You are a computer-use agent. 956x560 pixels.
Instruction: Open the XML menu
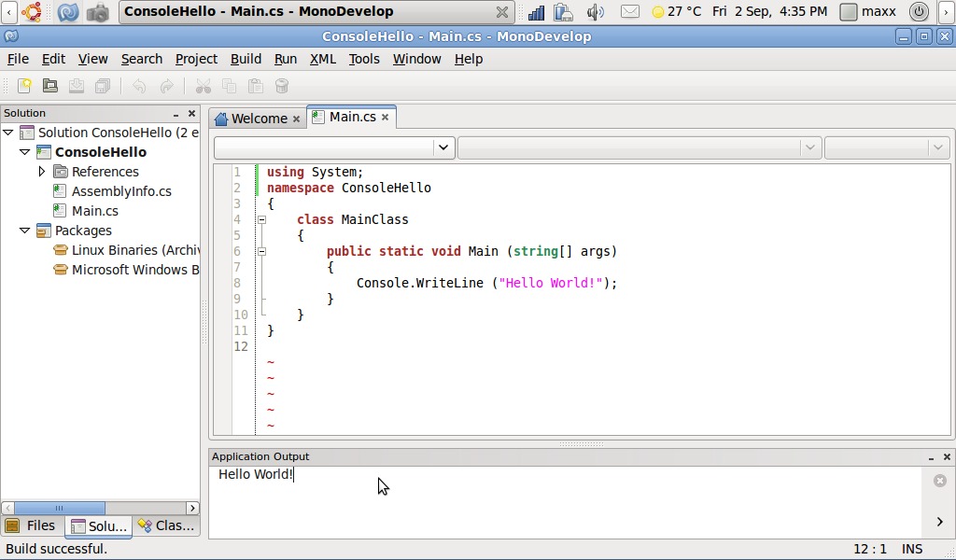pyautogui.click(x=322, y=59)
